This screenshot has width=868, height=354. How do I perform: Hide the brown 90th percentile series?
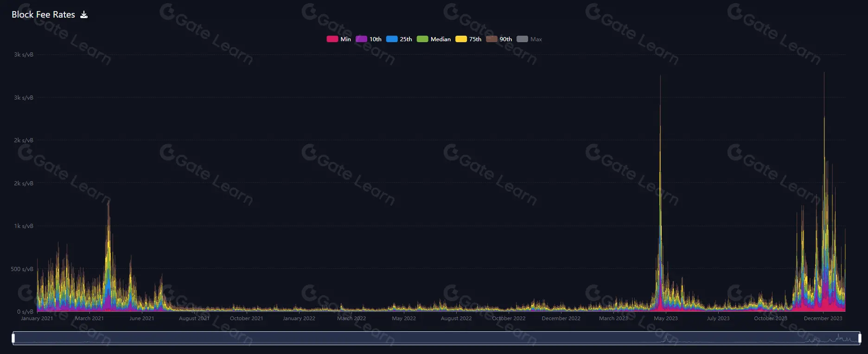(x=499, y=39)
